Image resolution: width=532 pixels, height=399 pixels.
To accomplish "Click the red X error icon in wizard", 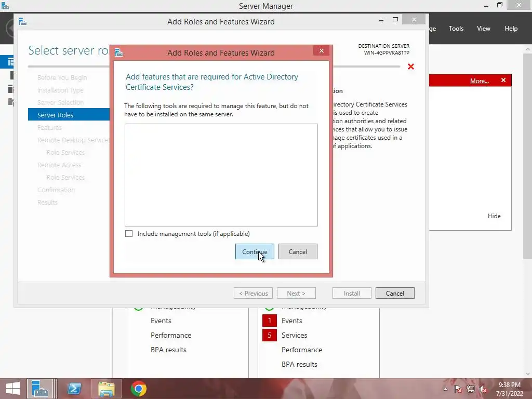I will tap(411, 66).
